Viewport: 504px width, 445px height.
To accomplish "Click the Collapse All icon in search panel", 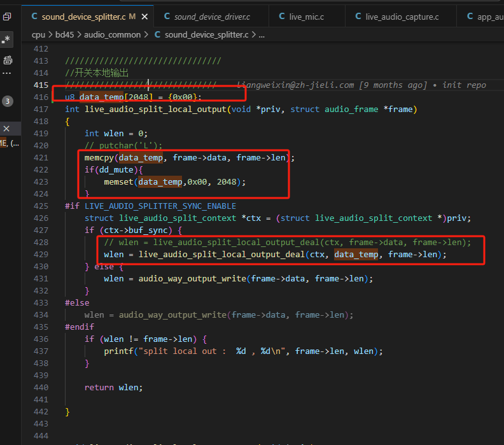I will point(7,17).
